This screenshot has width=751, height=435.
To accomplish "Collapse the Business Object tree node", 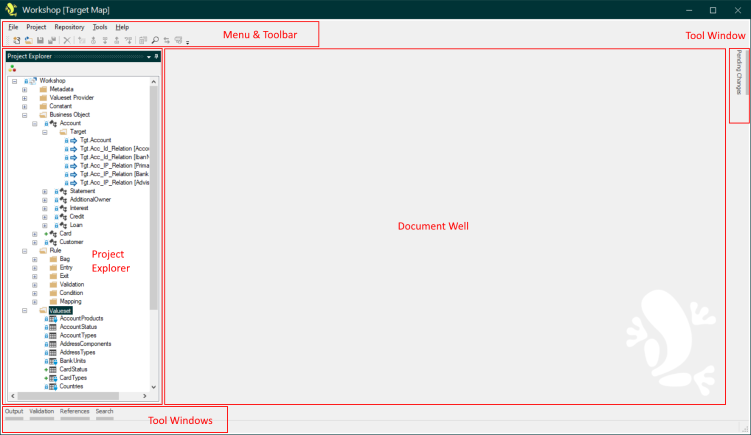I will click(x=24, y=114).
